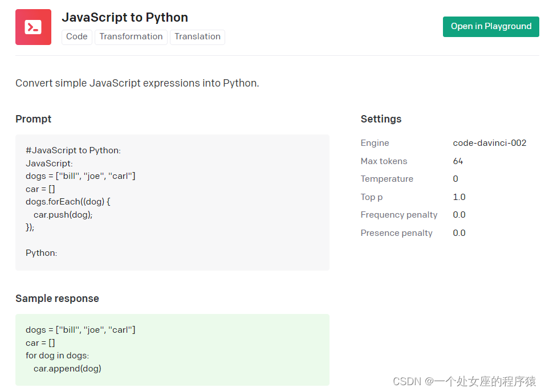Image resolution: width=545 pixels, height=392 pixels.
Task: Select the Code tag
Action: [77, 36]
